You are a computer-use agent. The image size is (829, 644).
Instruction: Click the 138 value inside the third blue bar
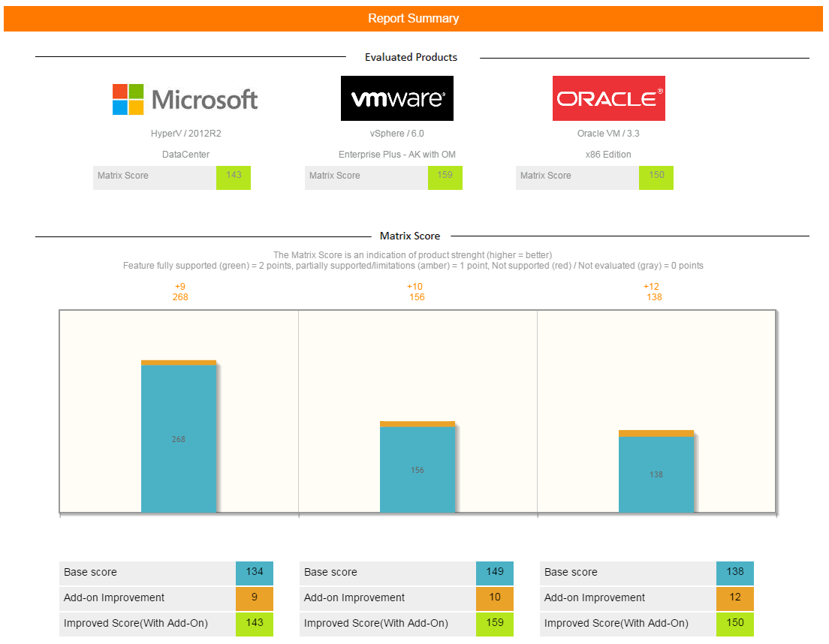(x=656, y=475)
